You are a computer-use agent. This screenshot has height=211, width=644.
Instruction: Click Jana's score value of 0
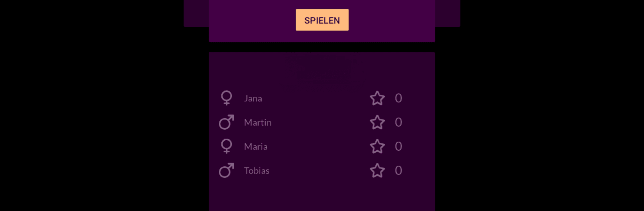[x=398, y=98]
